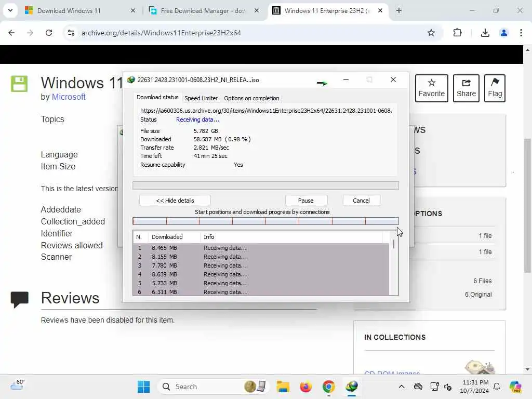Image resolution: width=532 pixels, height=399 pixels.
Task: Click the Downloaded column header
Action: (x=175, y=237)
